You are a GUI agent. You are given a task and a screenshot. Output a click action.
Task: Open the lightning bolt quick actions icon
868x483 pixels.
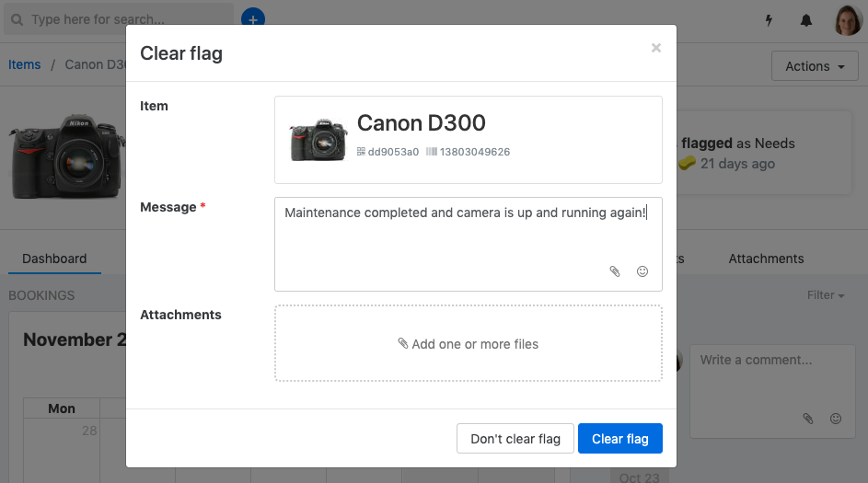[x=769, y=20]
